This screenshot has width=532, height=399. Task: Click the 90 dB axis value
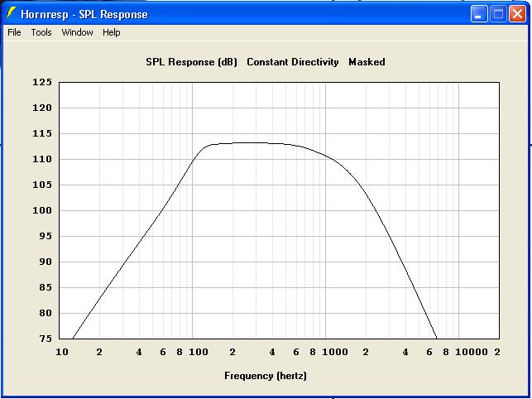coord(46,262)
